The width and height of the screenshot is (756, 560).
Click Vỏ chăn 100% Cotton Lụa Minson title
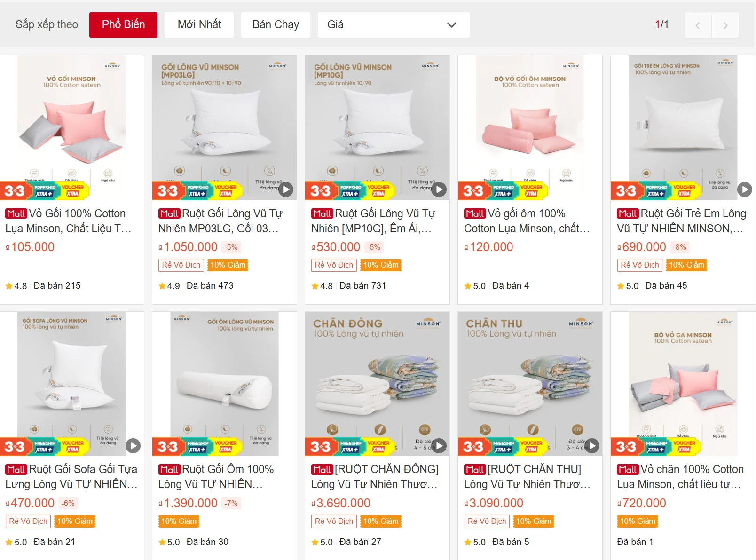tap(680, 477)
